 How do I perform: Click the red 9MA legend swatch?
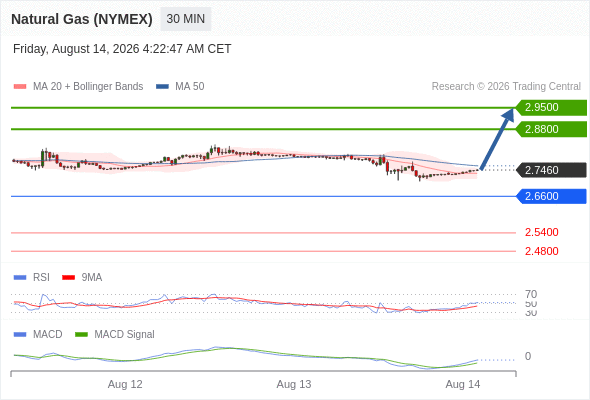(68, 277)
